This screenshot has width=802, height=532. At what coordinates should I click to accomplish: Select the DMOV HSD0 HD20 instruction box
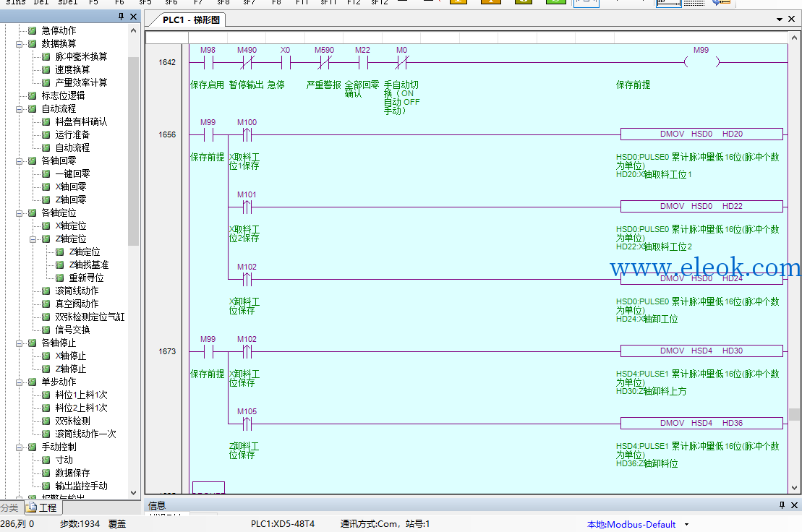click(x=701, y=134)
